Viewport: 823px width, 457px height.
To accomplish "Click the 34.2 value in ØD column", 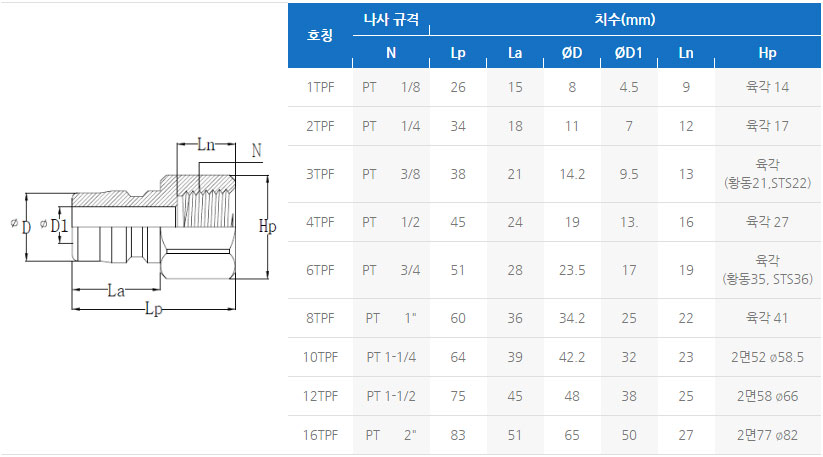I will (573, 318).
